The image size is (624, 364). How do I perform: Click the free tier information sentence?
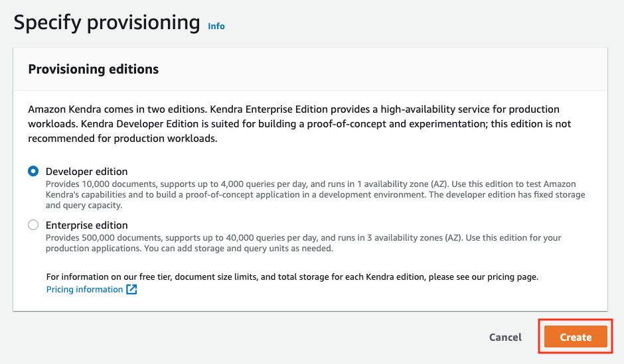pos(292,276)
